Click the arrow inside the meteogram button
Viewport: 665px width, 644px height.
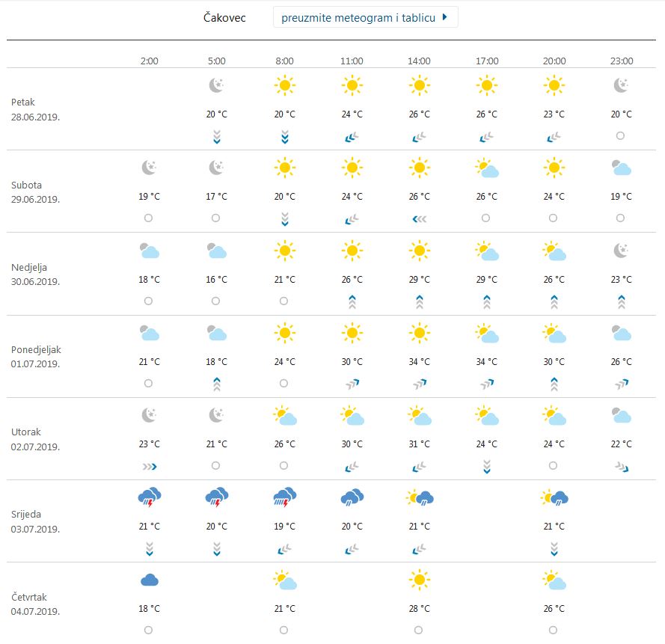[444, 16]
